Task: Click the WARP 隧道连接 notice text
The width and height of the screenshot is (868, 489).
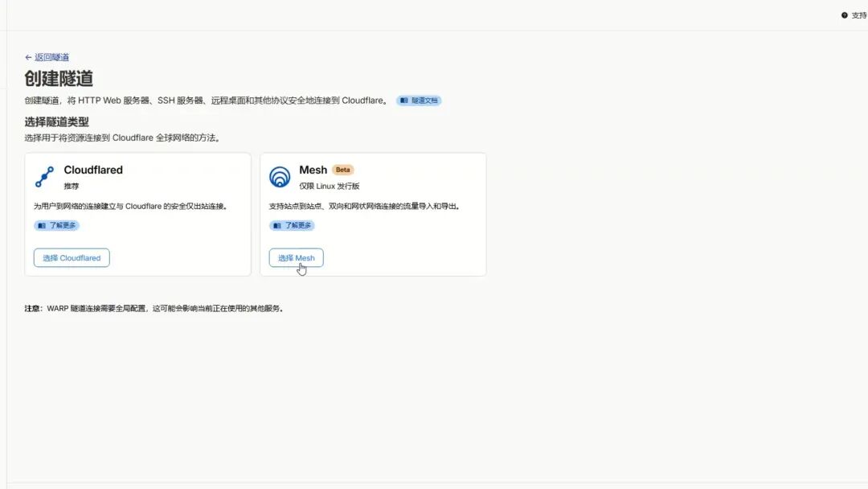Action: point(154,309)
